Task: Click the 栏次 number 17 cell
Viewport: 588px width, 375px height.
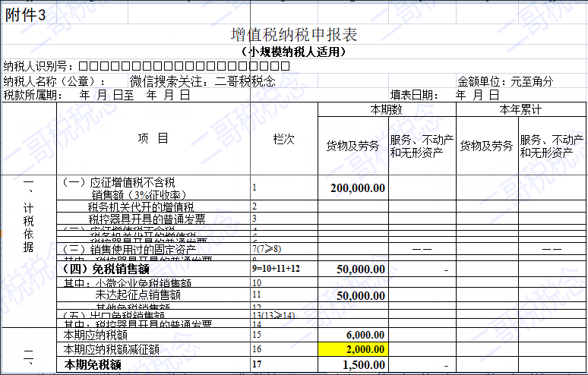Action: click(284, 364)
